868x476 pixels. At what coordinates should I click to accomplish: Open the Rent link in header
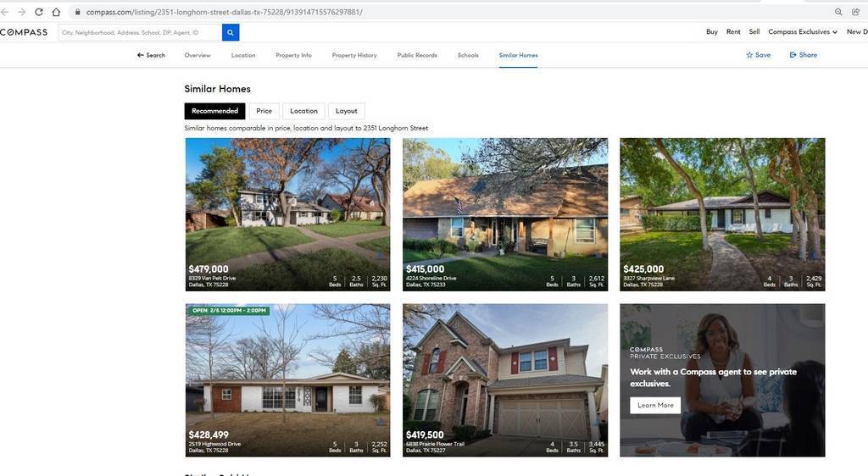732,32
